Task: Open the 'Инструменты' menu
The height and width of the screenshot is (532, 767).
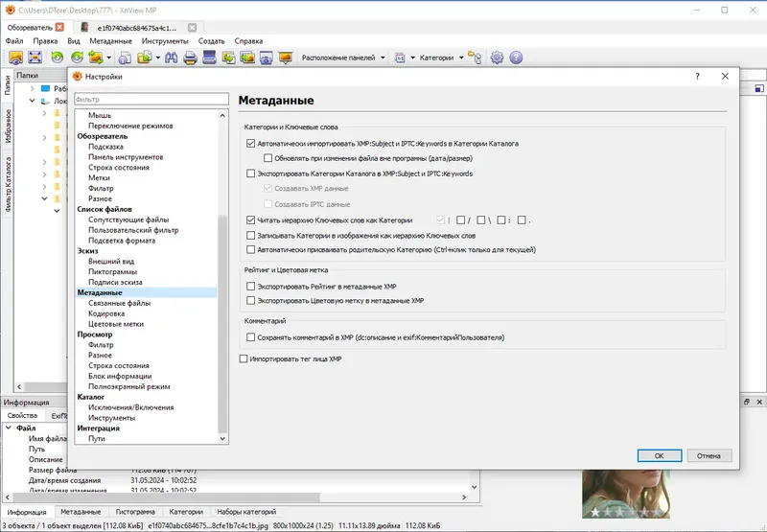Action: point(165,41)
